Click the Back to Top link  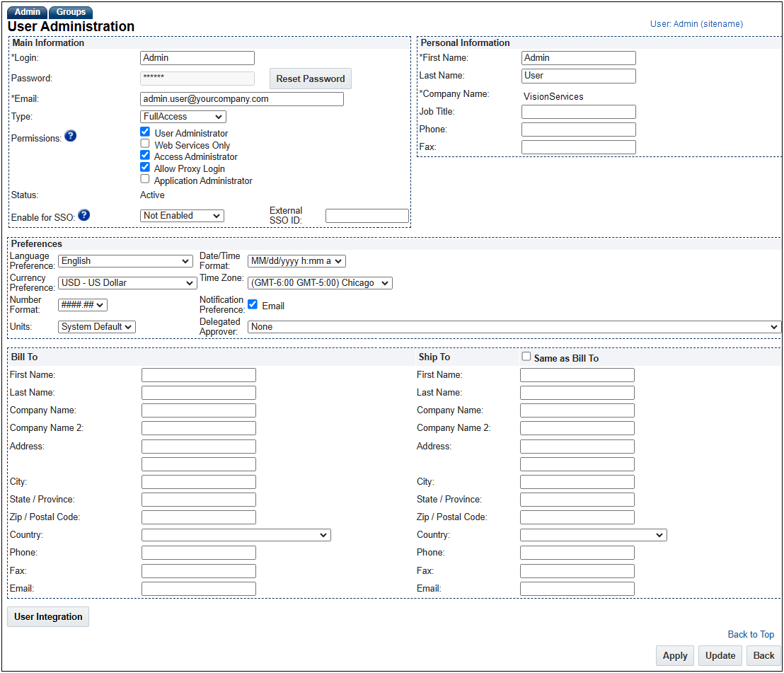coord(751,634)
